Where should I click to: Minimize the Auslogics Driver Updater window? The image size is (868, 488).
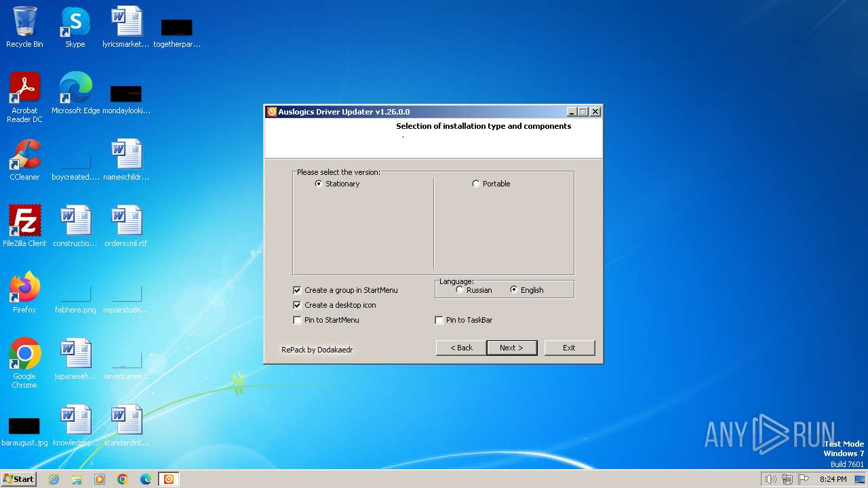(x=572, y=112)
